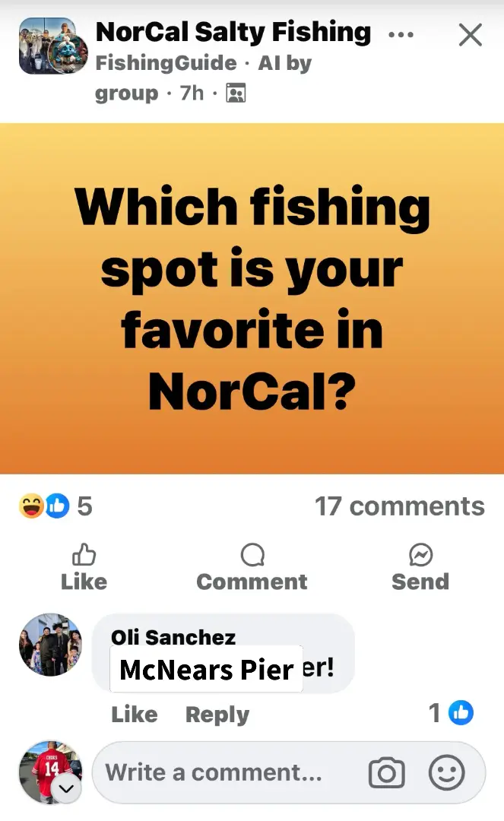View the haha and like reactions icons
This screenshot has height=821, width=504.
point(43,506)
